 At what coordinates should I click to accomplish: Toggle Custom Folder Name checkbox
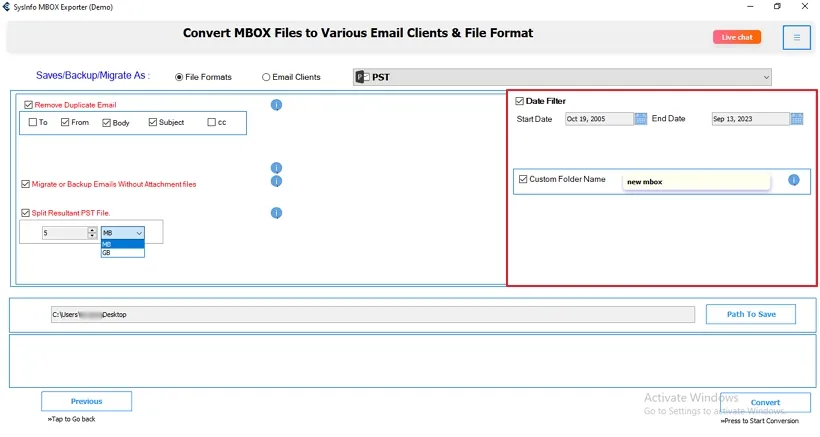point(523,179)
